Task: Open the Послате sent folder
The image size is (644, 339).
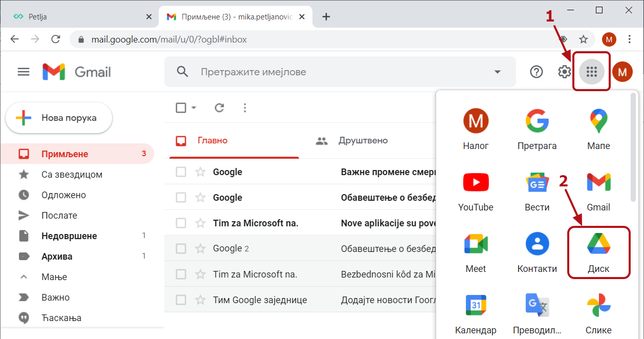Action: [x=59, y=216]
